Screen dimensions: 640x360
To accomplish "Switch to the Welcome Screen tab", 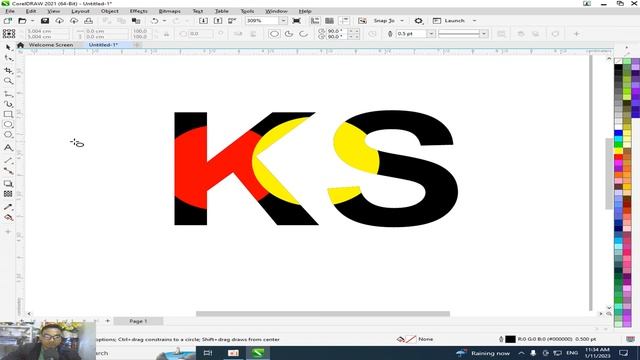I will click(x=51, y=45).
